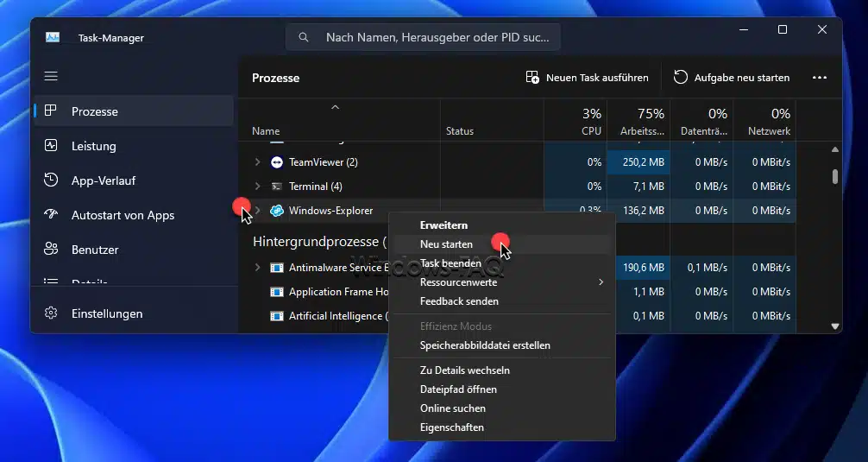Image resolution: width=868 pixels, height=462 pixels.
Task: Click the Prozesse sidebar icon
Action: click(50, 111)
